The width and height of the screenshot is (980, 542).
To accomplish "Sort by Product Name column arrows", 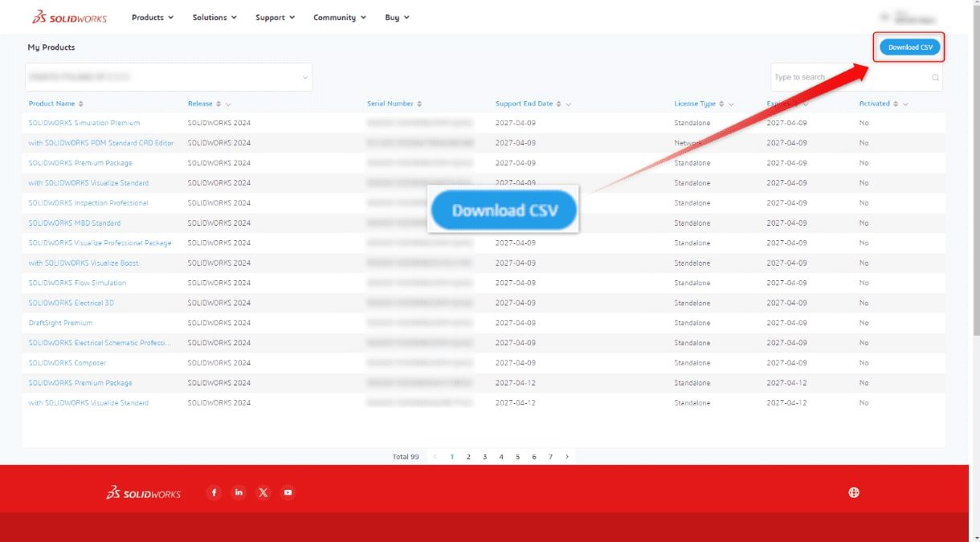I will click(80, 104).
